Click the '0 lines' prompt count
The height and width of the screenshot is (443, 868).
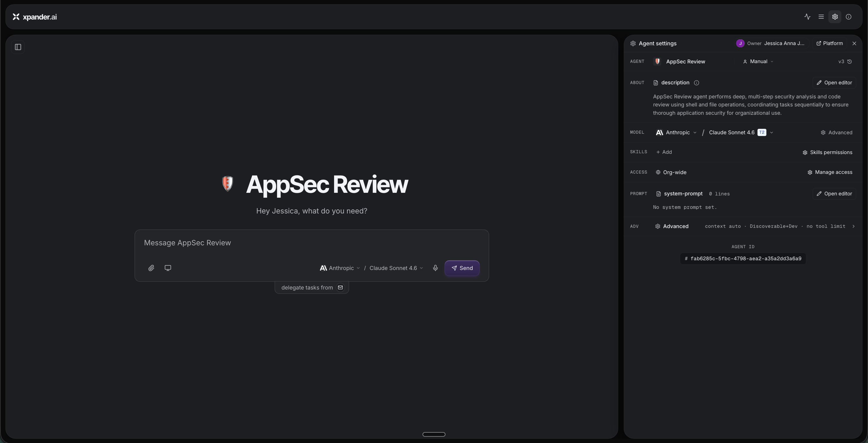click(x=719, y=194)
